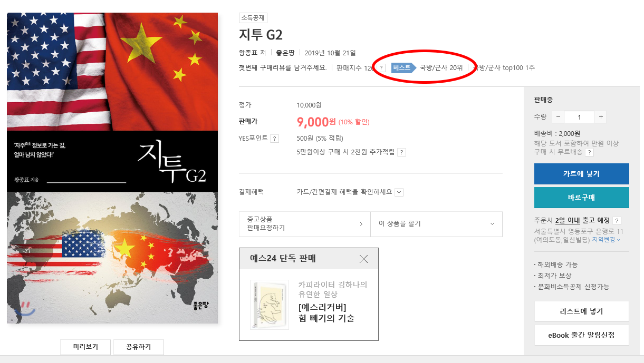Expand the 카드/간편결제 혜택 dropdown

coord(399,192)
